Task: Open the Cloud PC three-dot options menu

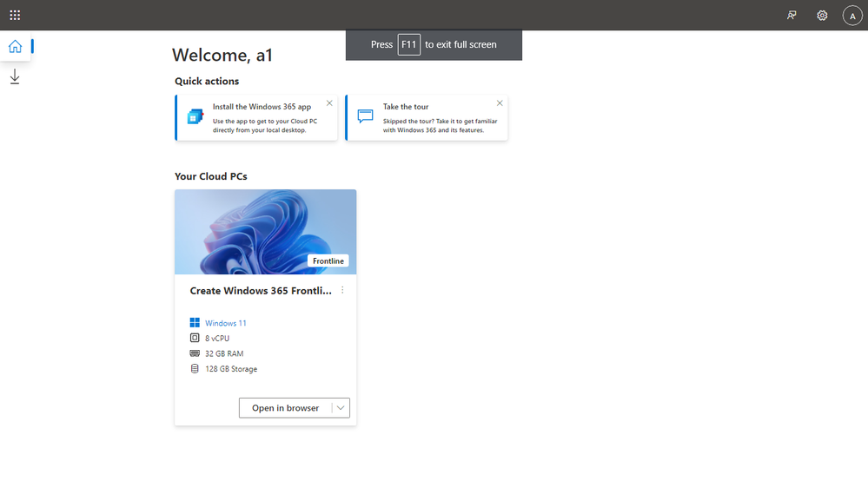Action: pos(342,290)
